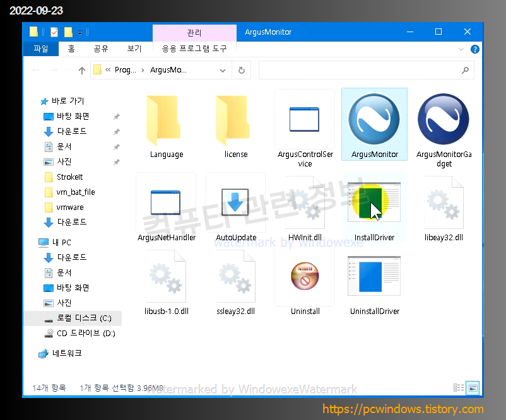Screen dimensions: 506x420
Task: Select the ArgusMonitorGadget icon
Action: [444, 119]
